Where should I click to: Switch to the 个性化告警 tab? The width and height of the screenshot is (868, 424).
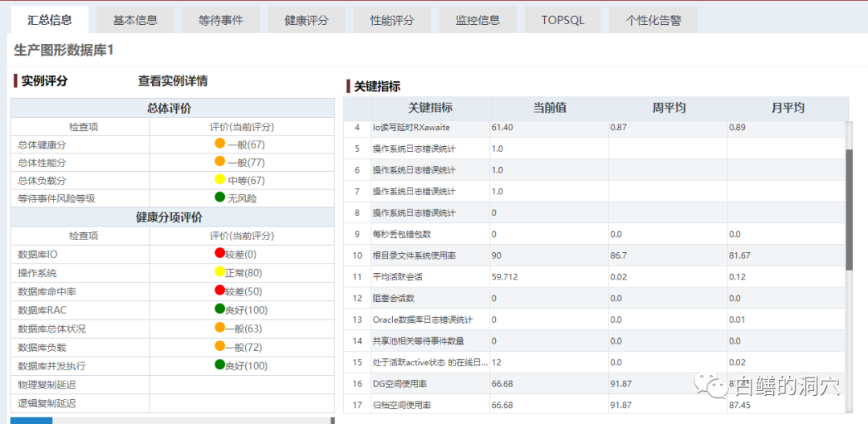coord(653,20)
